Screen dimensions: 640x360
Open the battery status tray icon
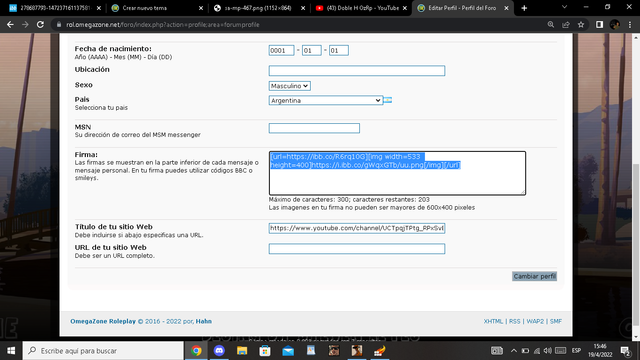click(525, 351)
